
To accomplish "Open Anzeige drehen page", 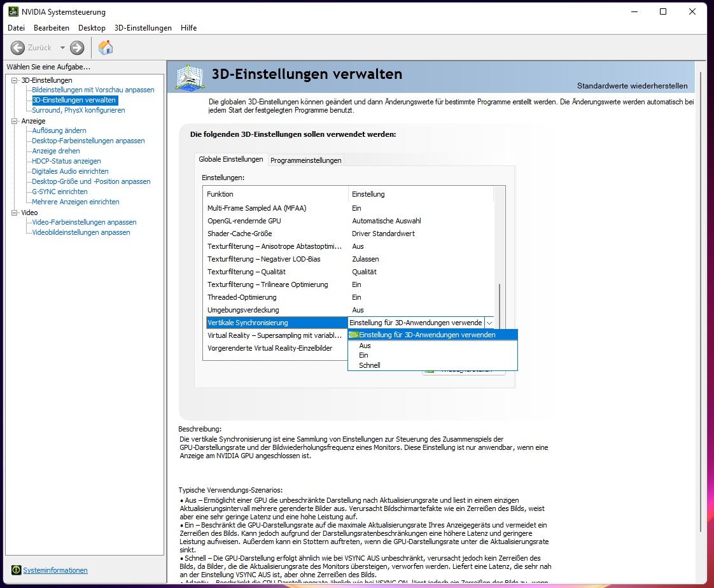I will 55,151.
